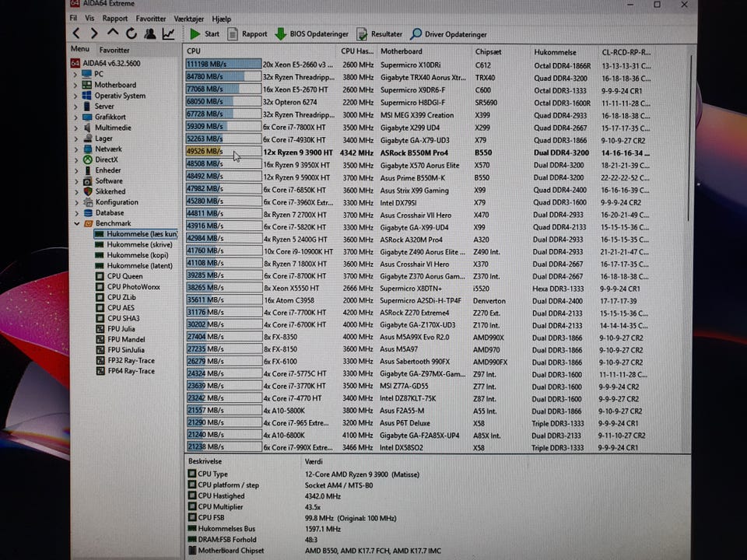Select Hukommelse (skrive) benchmark
The image size is (747, 560).
(x=134, y=244)
